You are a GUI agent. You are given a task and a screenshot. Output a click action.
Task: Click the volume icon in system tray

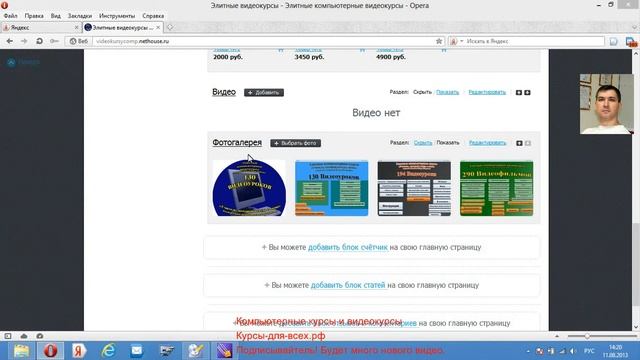573,351
